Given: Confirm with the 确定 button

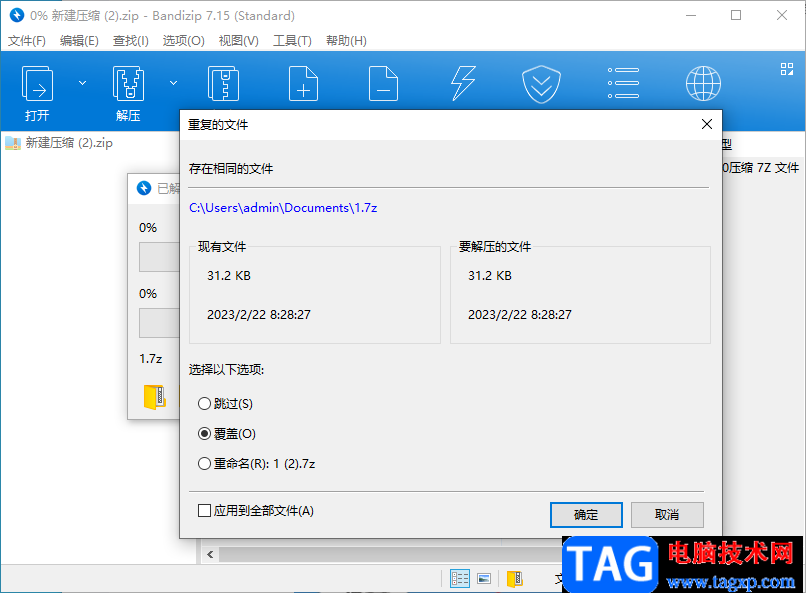Looking at the screenshot, I should point(586,514).
